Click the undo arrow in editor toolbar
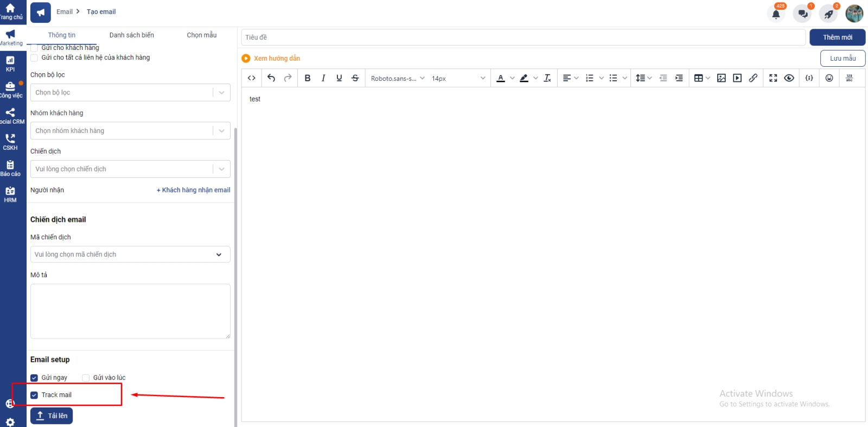Viewport: 868px width, 427px height. [271, 78]
